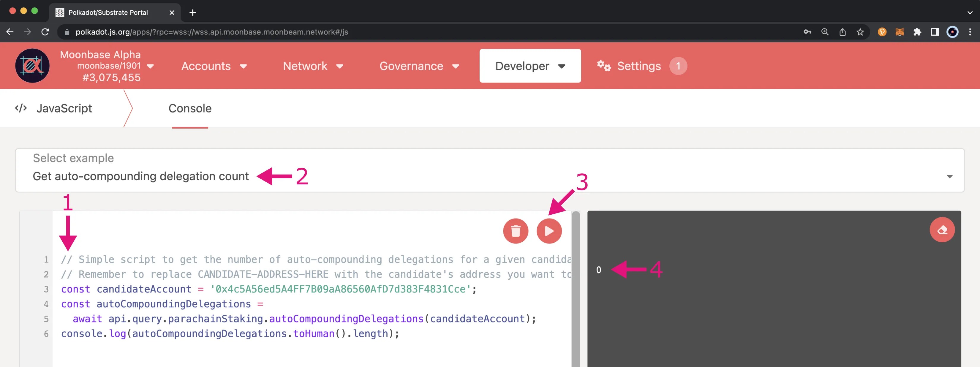
Task: Expand the Accounts menu
Action: (x=214, y=66)
